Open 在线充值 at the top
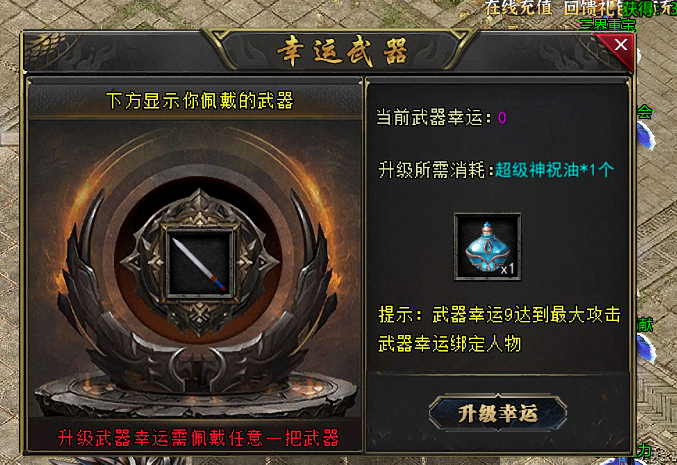The height and width of the screenshot is (465, 677). (x=518, y=7)
